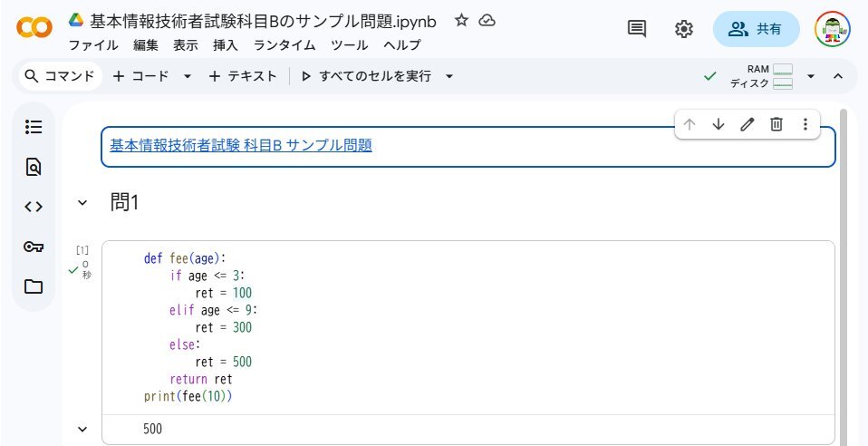Click inside the fee function code cell

pos(453,326)
